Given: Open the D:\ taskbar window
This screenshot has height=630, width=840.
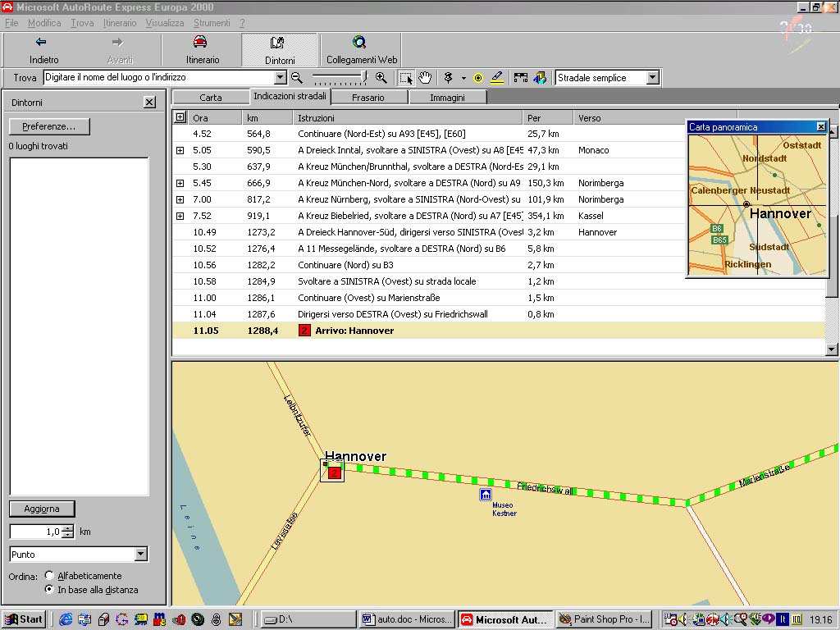Looking at the screenshot, I should 308,619.
